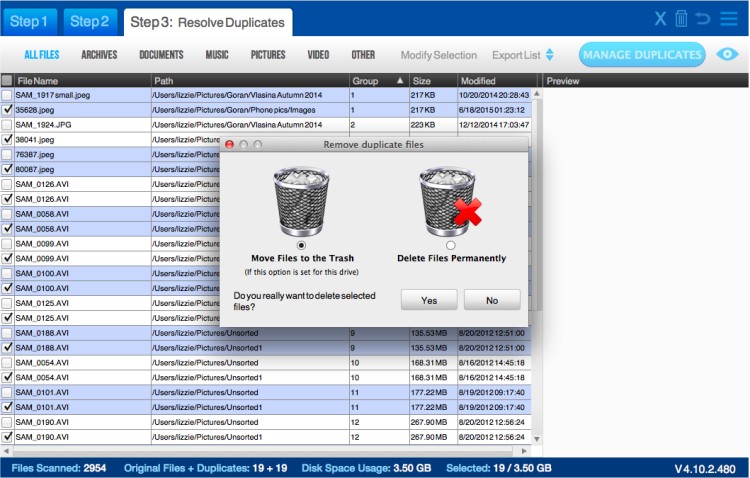Click the Manage Duplicates button
Viewport: 750px width, 478px height.
tap(641, 55)
